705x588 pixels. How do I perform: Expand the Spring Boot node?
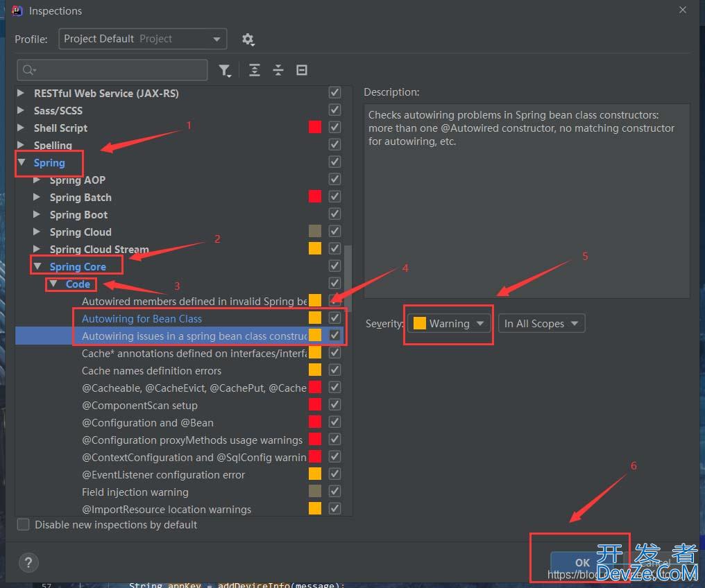click(x=37, y=214)
